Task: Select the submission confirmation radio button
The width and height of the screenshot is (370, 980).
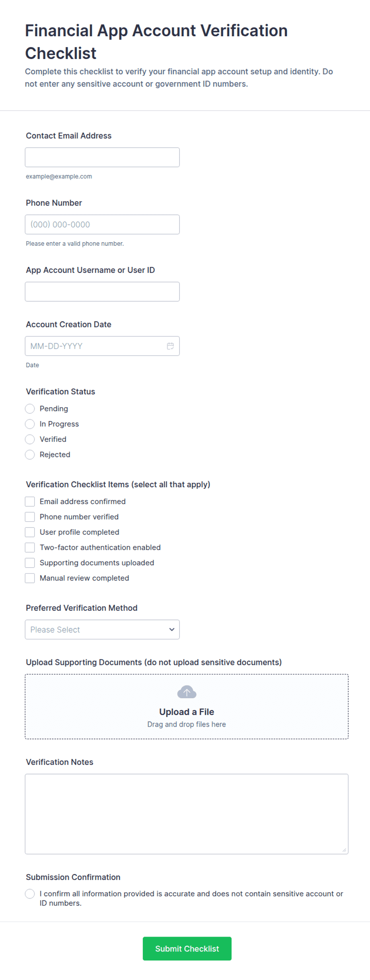Action: 30,894
